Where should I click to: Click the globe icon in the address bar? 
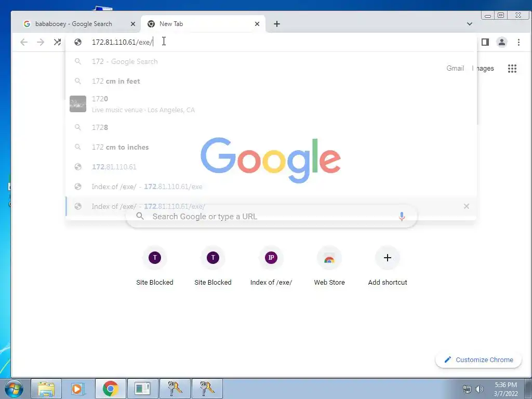[x=78, y=42]
